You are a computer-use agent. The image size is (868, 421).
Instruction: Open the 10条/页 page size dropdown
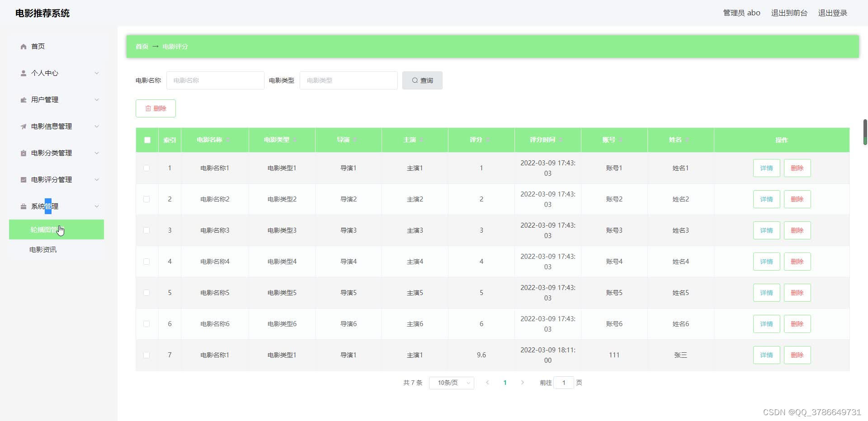452,383
